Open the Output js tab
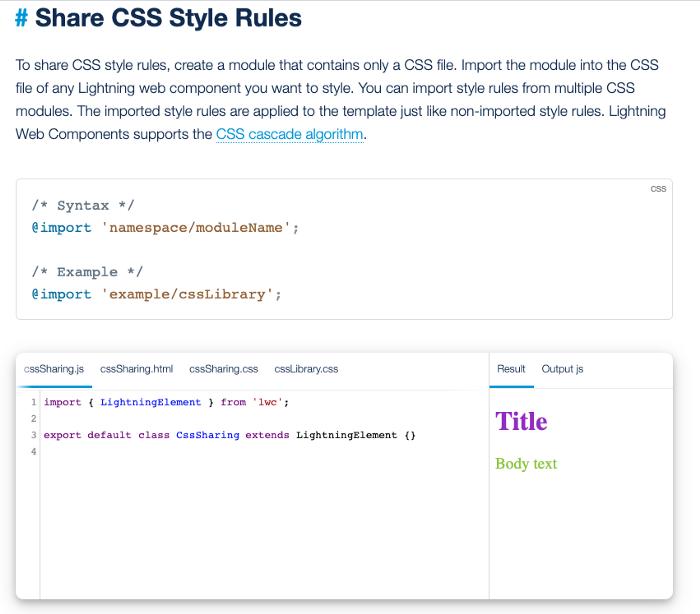This screenshot has height=614, width=700. click(562, 369)
